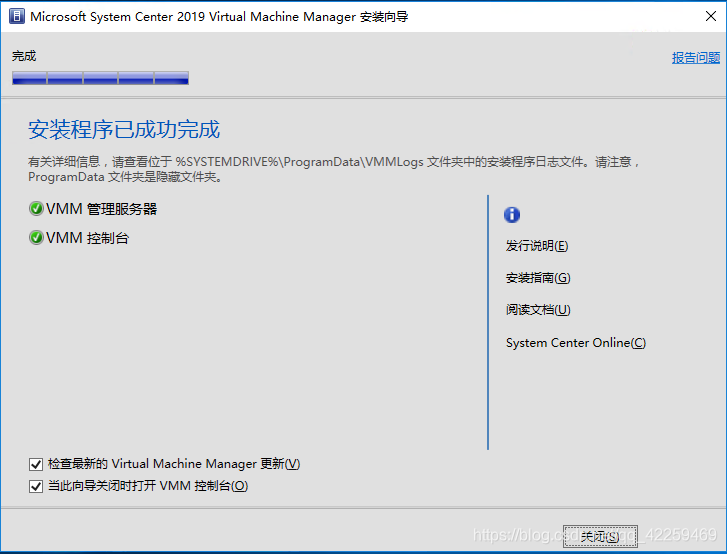
Task: Click the completed setup progress bar
Action: coord(100,78)
